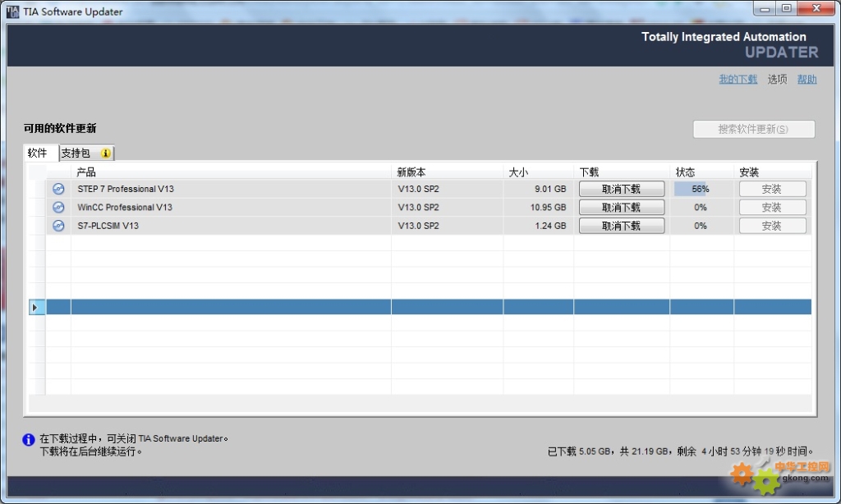Cancel download of STEP 7 Professional V13

[x=622, y=189]
